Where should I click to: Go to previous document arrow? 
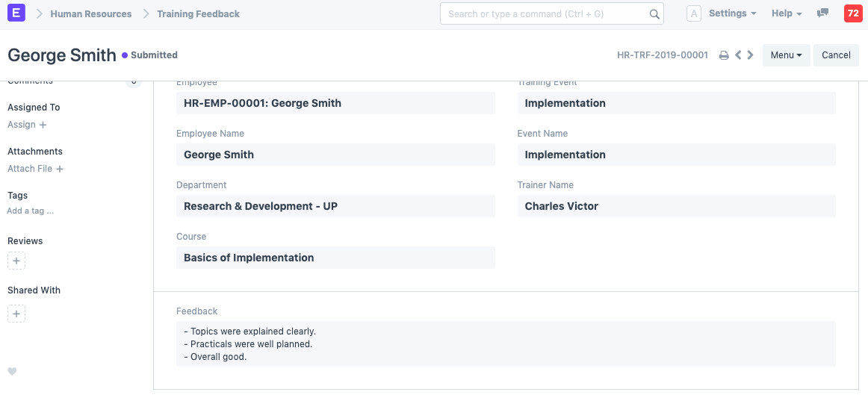click(738, 55)
